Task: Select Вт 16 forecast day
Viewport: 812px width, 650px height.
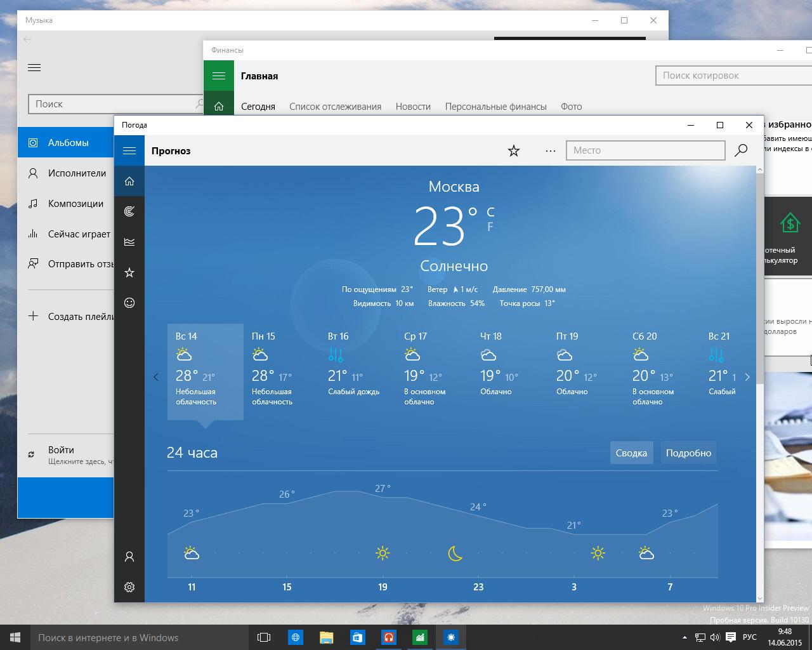Action: tap(358, 371)
